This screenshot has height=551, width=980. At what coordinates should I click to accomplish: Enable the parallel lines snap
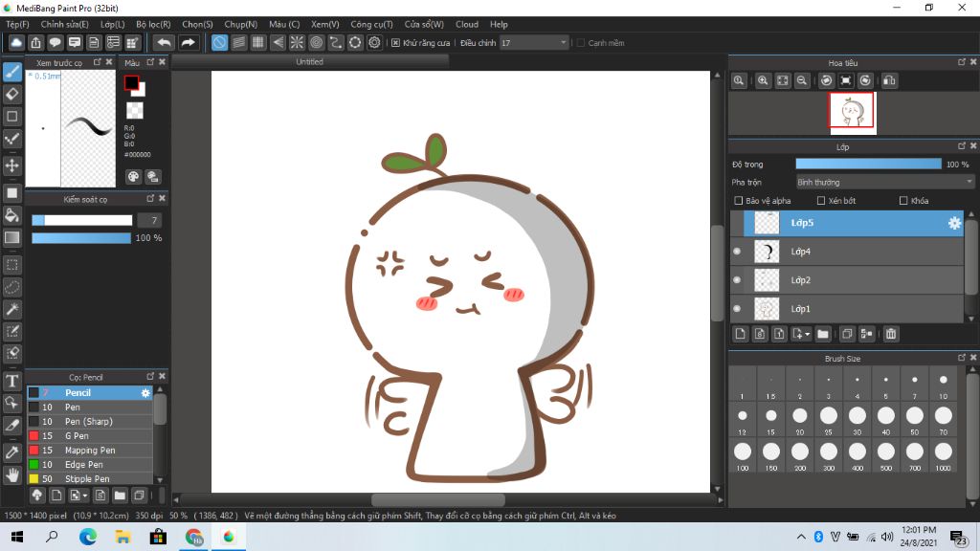click(x=238, y=42)
